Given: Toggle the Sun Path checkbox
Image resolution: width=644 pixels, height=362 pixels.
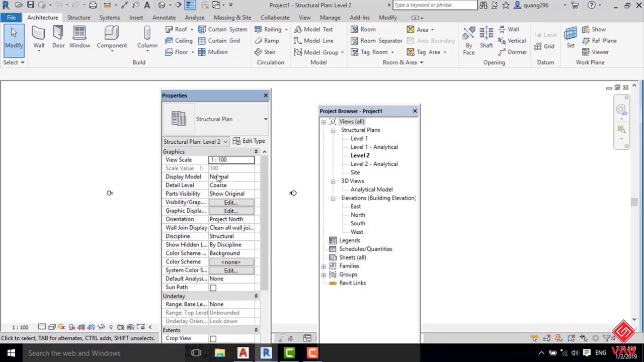Looking at the screenshot, I should click(x=213, y=288).
